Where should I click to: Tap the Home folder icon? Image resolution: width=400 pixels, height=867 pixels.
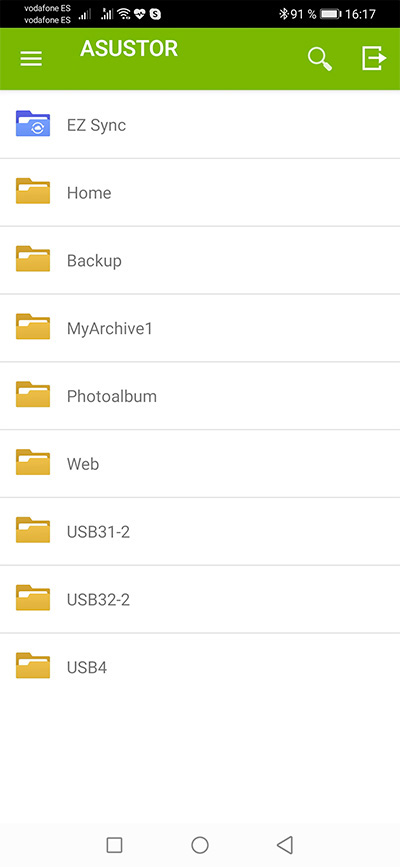(x=33, y=191)
